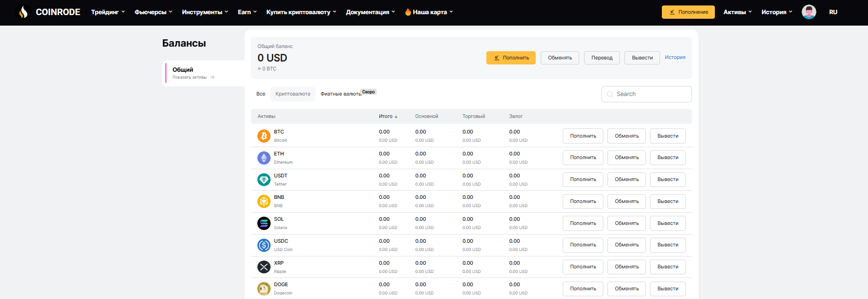
Task: Select the Все filter tab
Action: pos(261,94)
